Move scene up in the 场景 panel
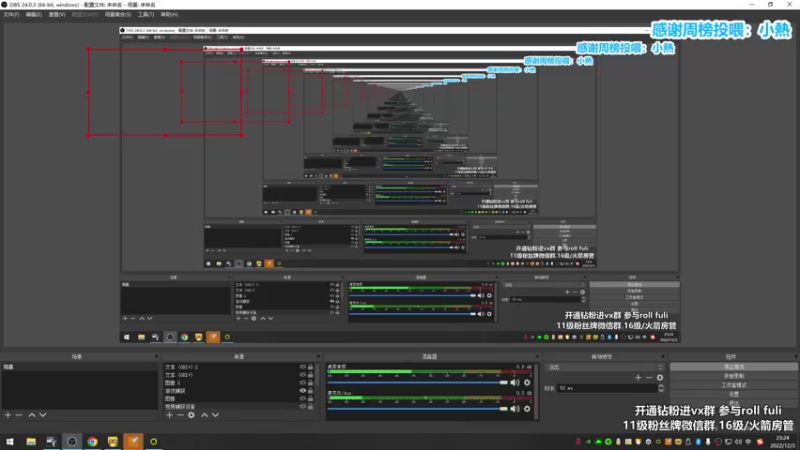 click(x=32, y=415)
